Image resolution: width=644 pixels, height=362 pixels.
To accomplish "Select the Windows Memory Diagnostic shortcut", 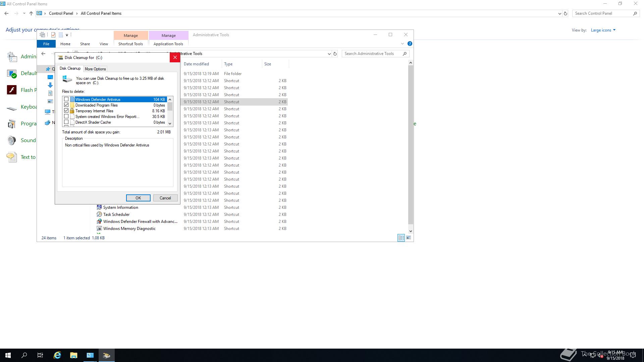I will 129,229.
